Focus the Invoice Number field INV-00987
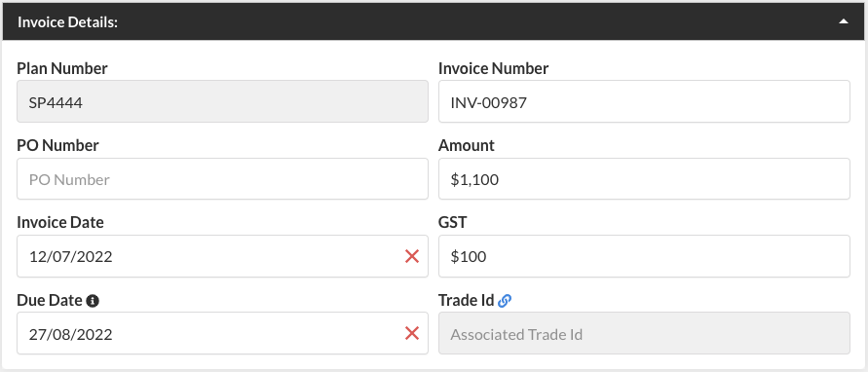868x372 pixels. [x=644, y=101]
